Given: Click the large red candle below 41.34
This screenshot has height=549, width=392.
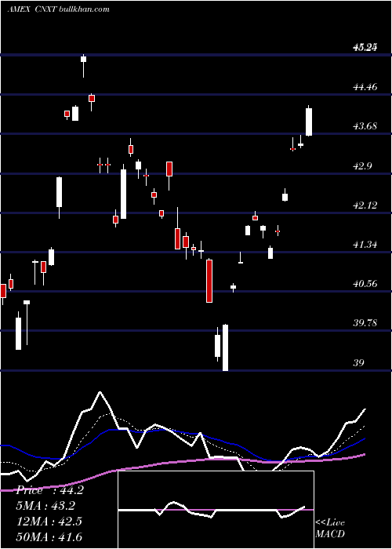Looking at the screenshot, I should pos(209,281).
